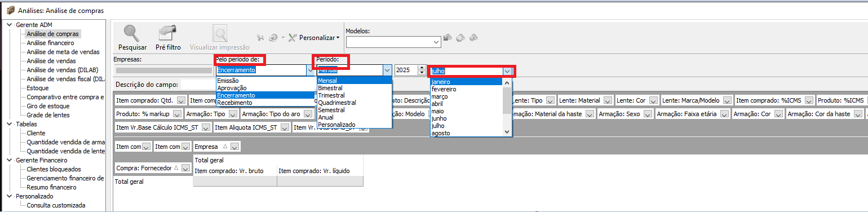This screenshot has width=868, height=212.
Task: Click the year field showing 2025
Action: 406,70
